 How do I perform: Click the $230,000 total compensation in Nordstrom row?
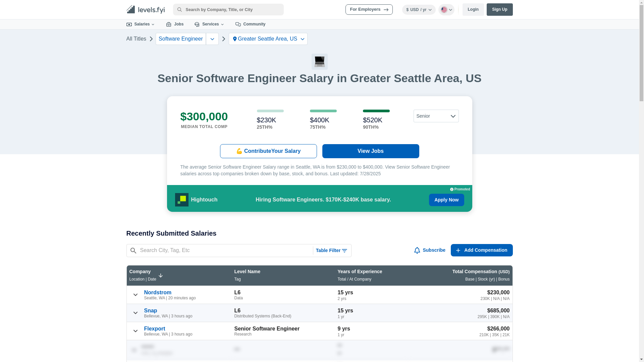coord(498,293)
